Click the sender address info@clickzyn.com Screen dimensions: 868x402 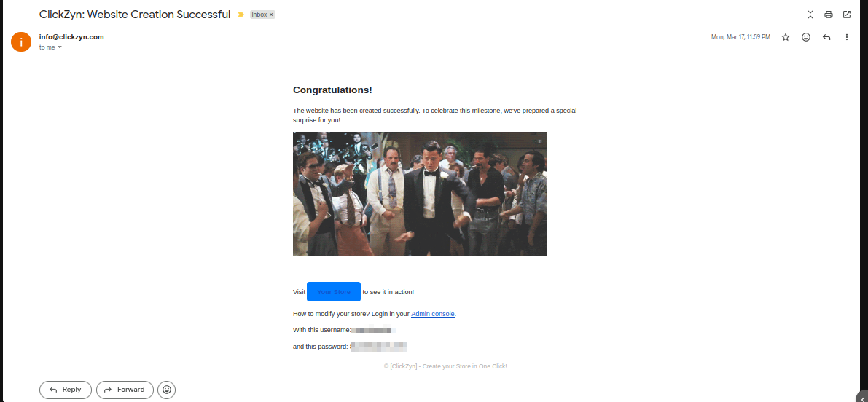click(71, 37)
